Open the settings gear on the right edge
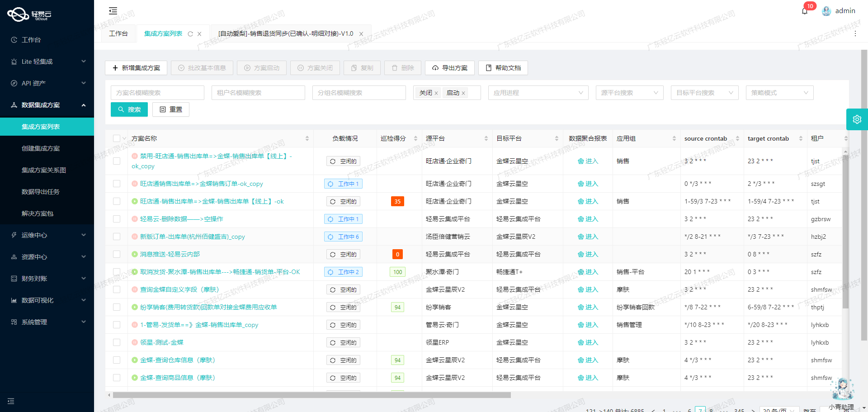The image size is (868, 412). (x=857, y=119)
